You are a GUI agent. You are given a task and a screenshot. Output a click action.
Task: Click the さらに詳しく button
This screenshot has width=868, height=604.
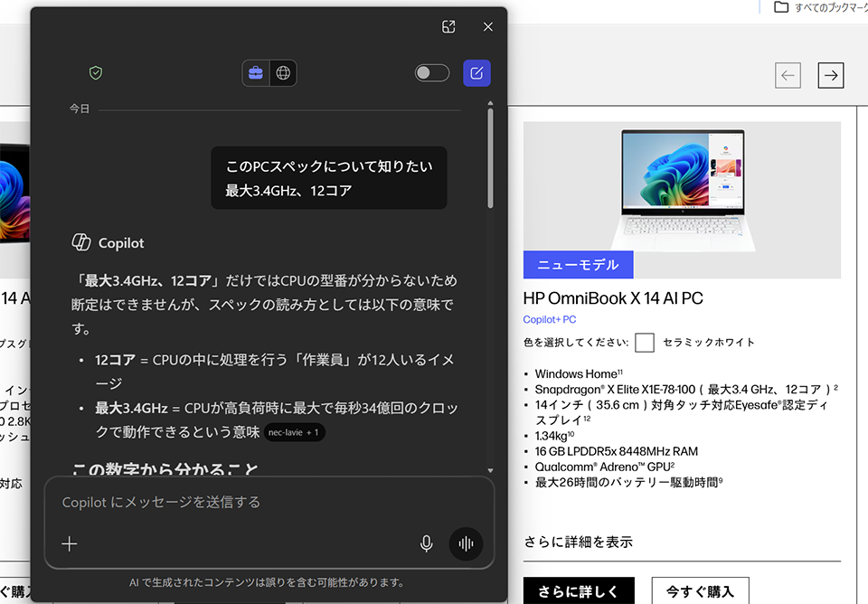point(579,590)
